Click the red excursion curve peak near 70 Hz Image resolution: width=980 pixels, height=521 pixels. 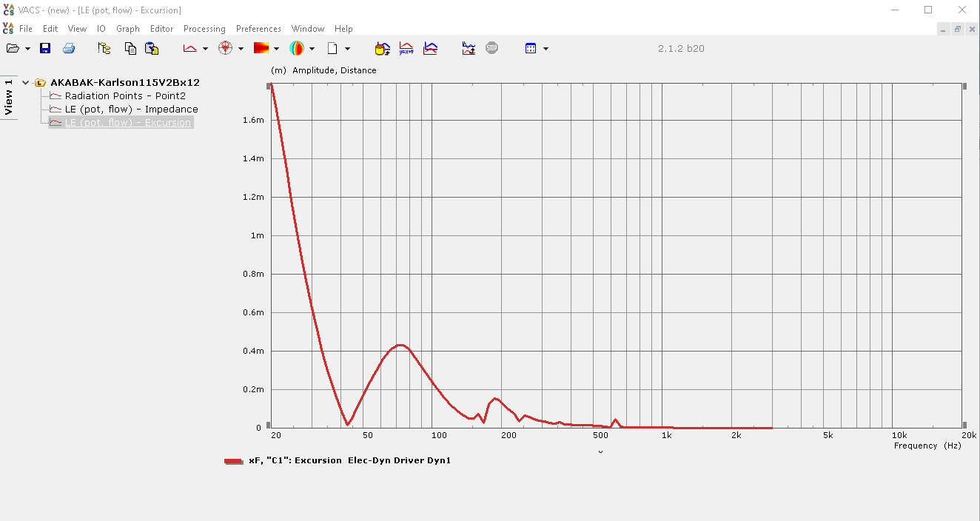pos(400,345)
